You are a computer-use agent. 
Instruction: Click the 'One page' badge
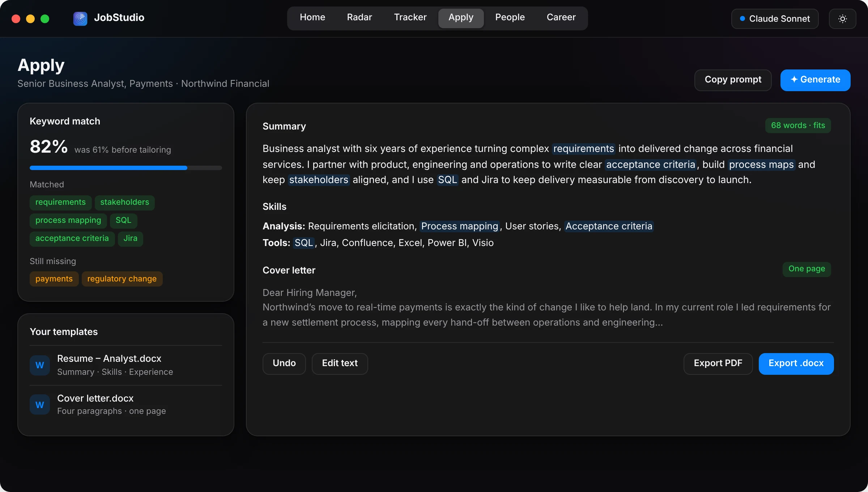coord(807,269)
